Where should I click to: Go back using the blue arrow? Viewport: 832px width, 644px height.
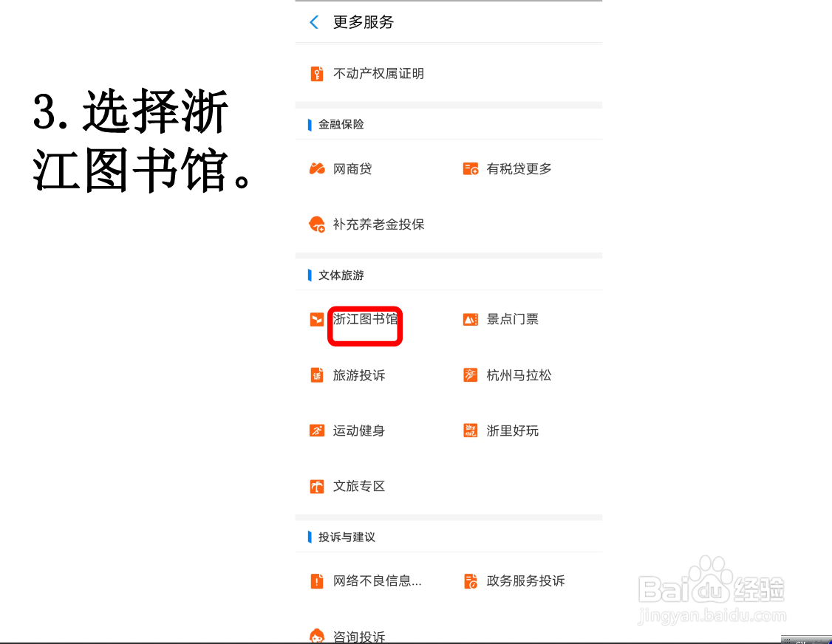314,22
